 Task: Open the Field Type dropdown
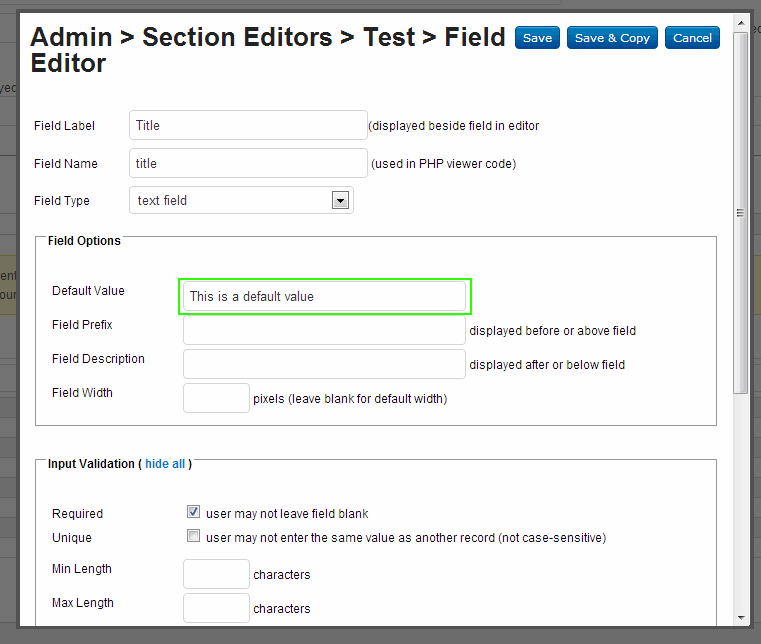(x=241, y=200)
